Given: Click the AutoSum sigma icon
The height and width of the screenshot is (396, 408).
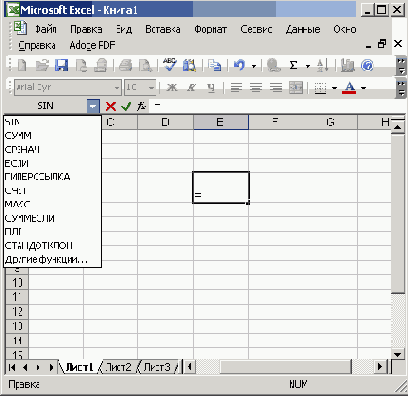Looking at the screenshot, I should pyautogui.click(x=293, y=65).
